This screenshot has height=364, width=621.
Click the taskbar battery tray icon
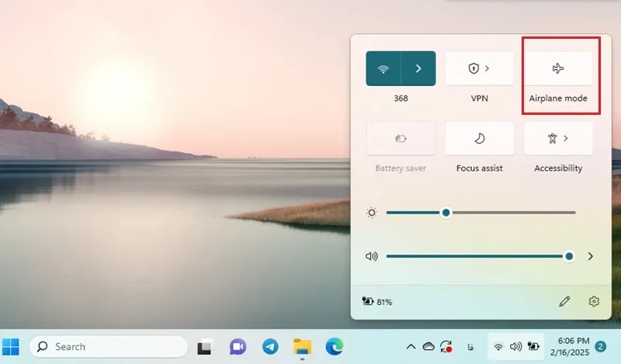tap(533, 347)
